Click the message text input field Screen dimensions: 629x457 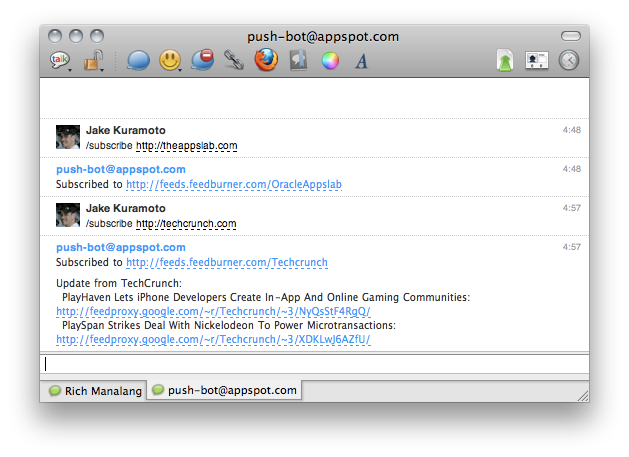[314, 364]
